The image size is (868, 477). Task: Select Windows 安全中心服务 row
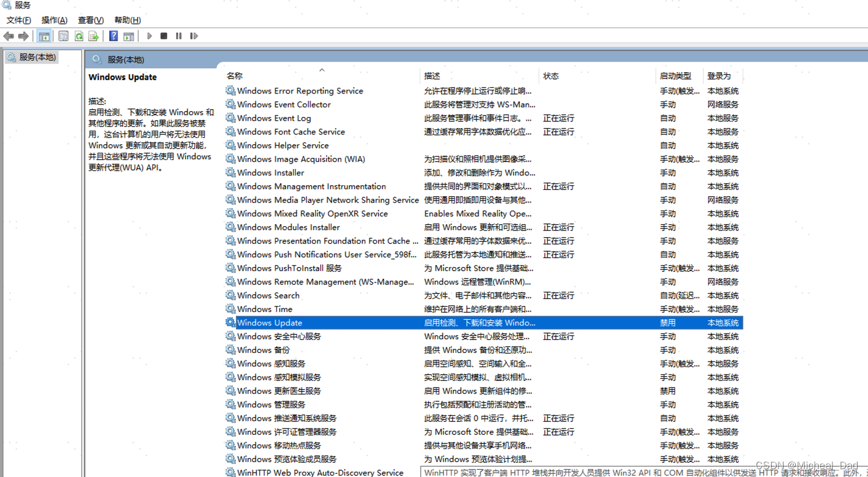pyautogui.click(x=483, y=337)
